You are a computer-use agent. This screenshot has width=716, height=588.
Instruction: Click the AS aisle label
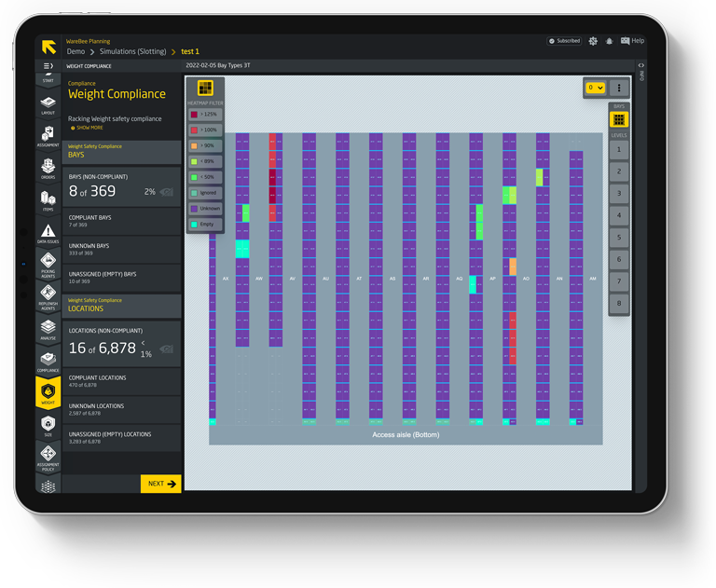coord(392,279)
